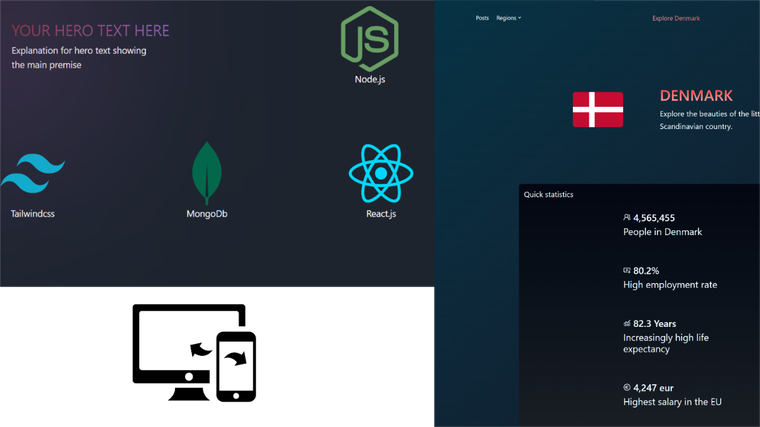760x427 pixels.
Task: Click the 4,565,455 population value
Action: 654,218
